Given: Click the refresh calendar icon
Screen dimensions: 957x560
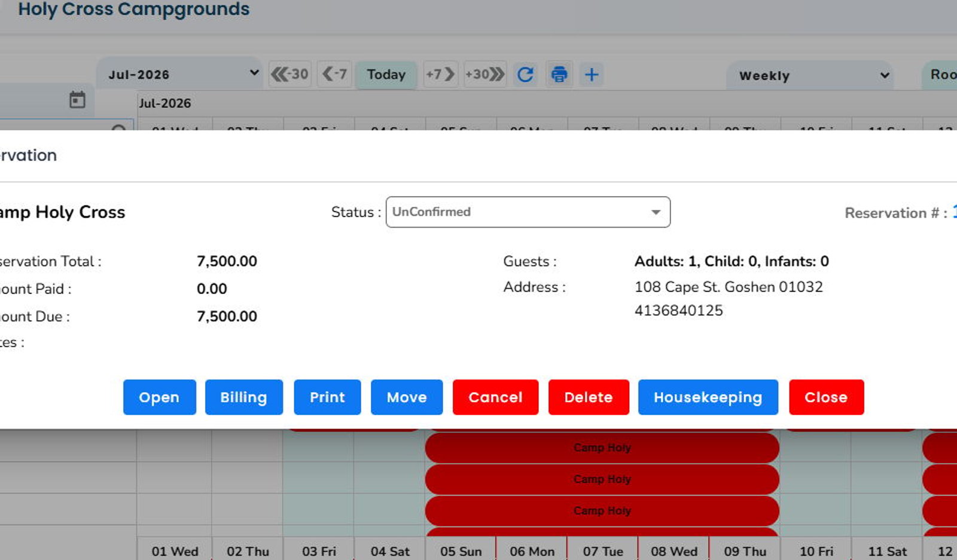Looking at the screenshot, I should click(526, 75).
